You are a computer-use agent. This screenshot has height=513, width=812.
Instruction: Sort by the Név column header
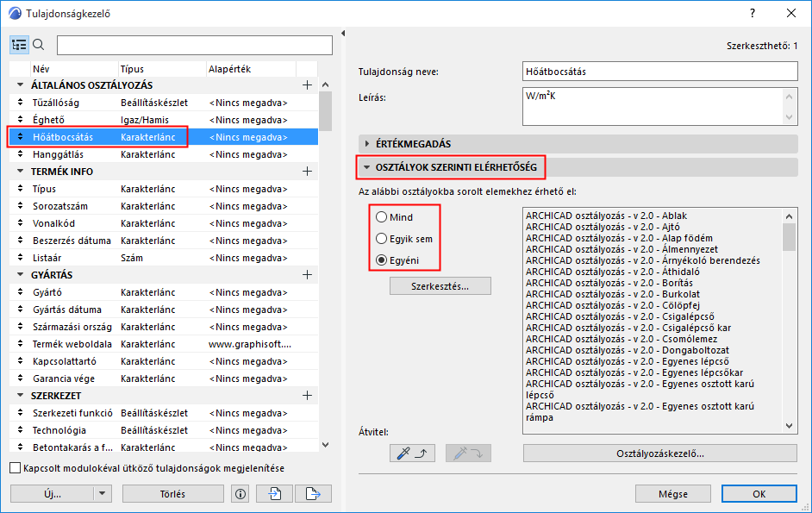[x=74, y=69]
